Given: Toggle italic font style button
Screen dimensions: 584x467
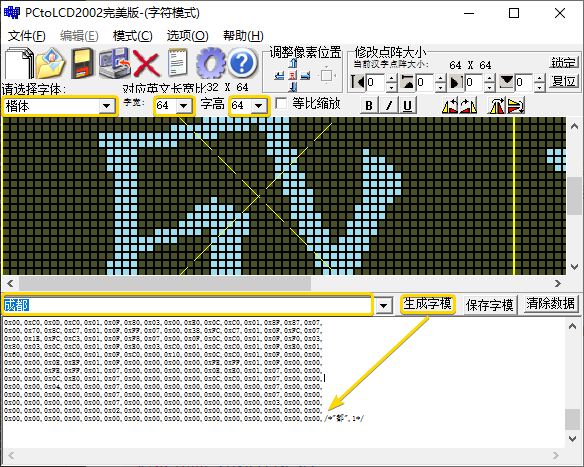Looking at the screenshot, I should pyautogui.click(x=388, y=106).
